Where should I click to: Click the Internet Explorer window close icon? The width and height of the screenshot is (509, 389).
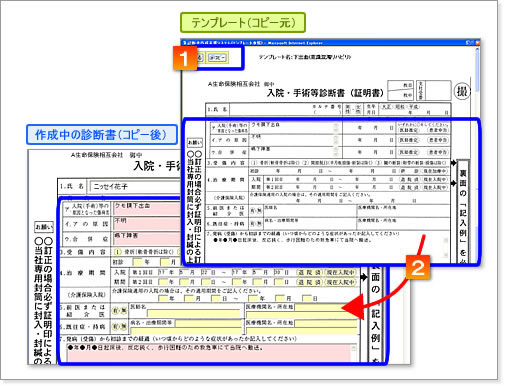point(478,42)
